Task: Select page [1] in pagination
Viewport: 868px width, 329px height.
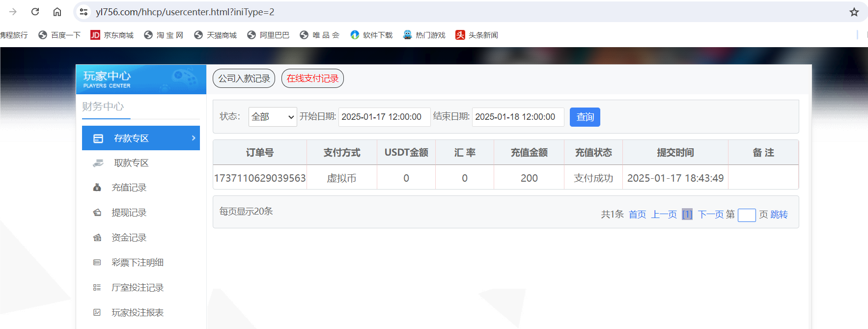Action: click(687, 215)
